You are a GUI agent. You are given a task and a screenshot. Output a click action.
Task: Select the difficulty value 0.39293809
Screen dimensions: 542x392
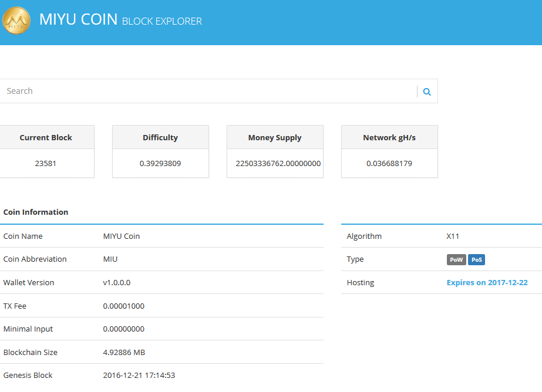click(x=160, y=163)
